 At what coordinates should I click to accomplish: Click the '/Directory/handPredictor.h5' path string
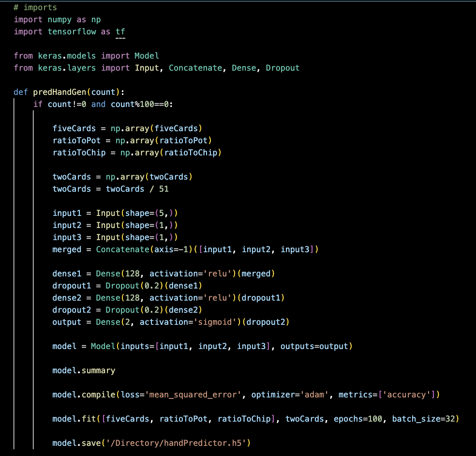tap(176, 443)
